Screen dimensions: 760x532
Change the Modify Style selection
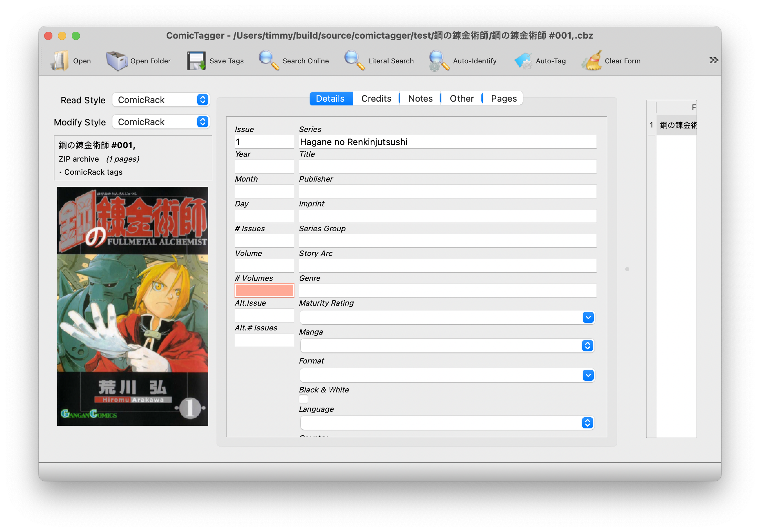pyautogui.click(x=161, y=122)
